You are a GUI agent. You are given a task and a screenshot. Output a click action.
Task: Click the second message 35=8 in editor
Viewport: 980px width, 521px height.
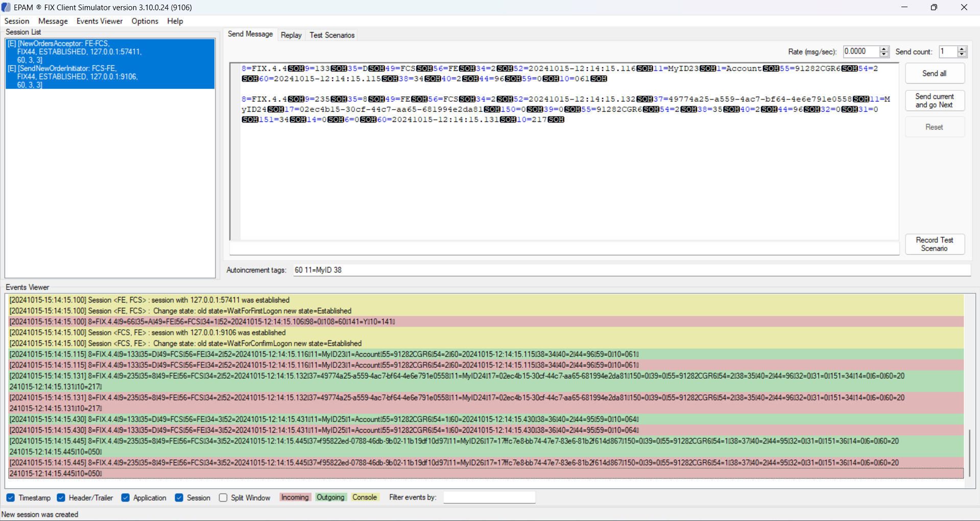(566, 109)
